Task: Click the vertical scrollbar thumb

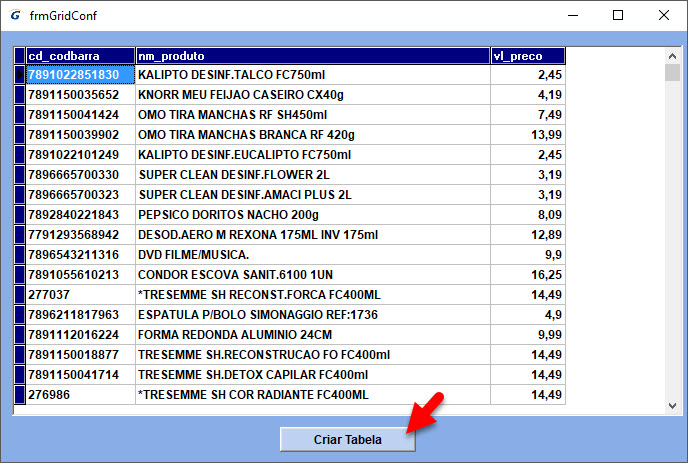Action: tap(672, 72)
